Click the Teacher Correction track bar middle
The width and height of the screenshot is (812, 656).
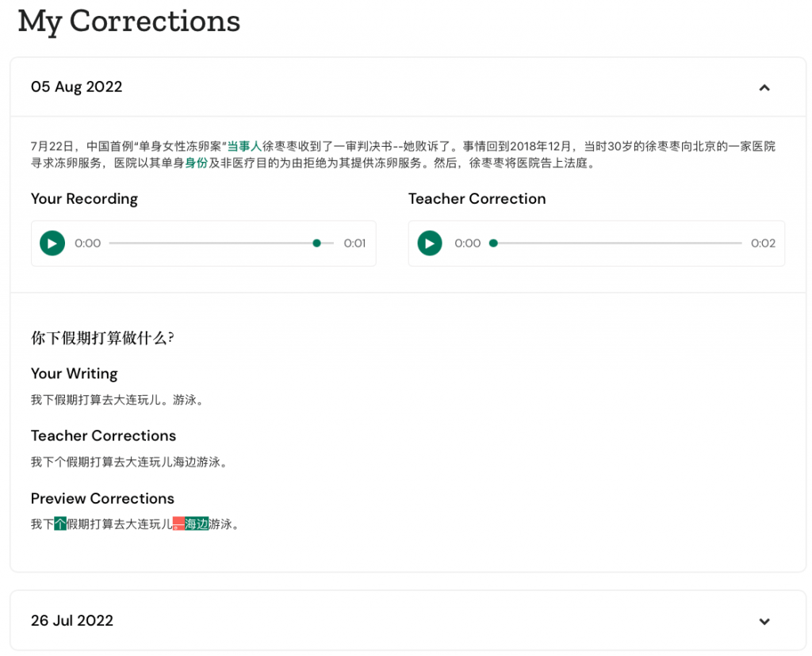click(x=616, y=244)
